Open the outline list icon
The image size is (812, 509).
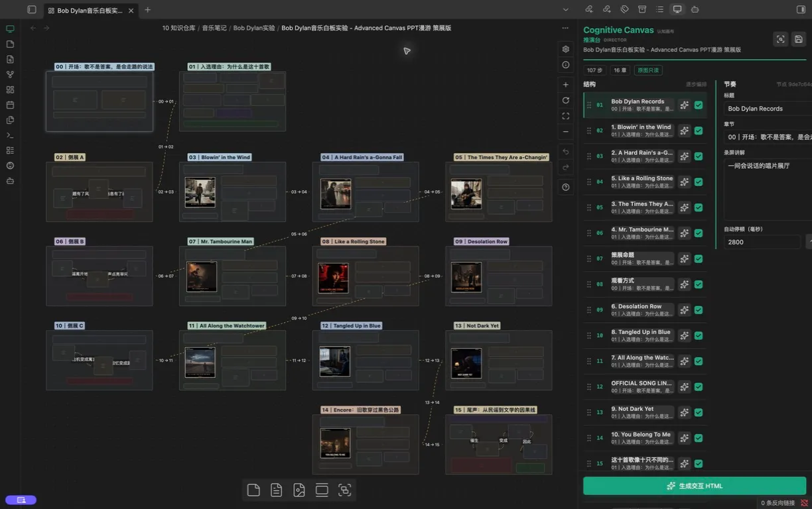pyautogui.click(x=659, y=9)
